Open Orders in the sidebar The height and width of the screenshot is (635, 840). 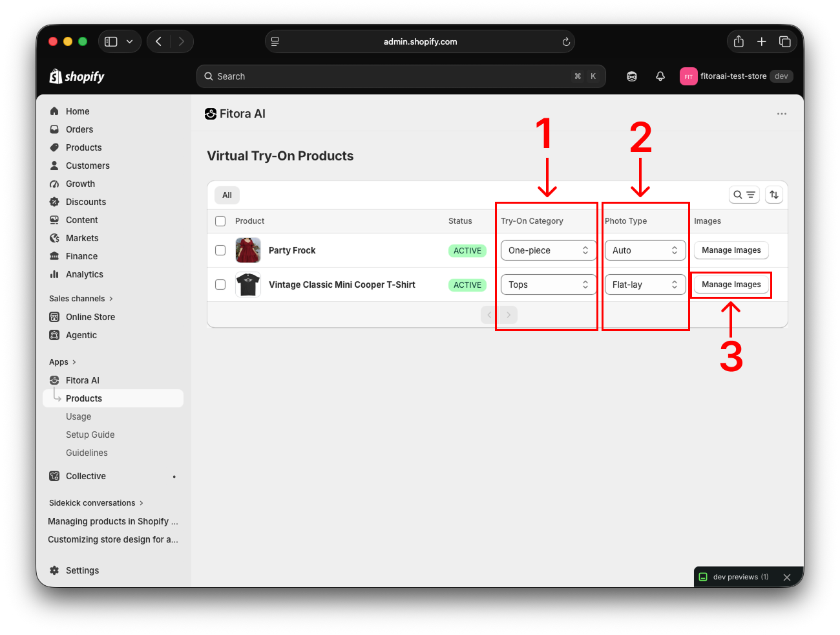point(79,129)
